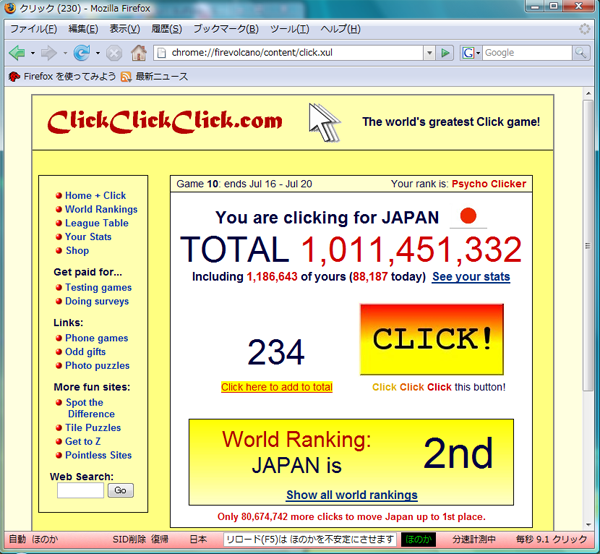Open the 'See your stats' link
600x554 pixels.
coord(471,277)
